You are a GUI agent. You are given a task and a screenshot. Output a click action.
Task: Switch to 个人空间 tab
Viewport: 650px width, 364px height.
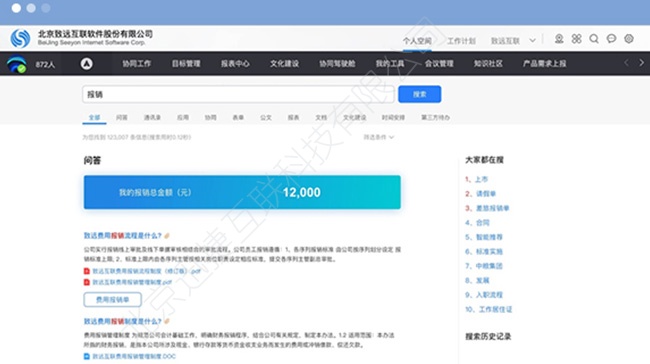417,41
